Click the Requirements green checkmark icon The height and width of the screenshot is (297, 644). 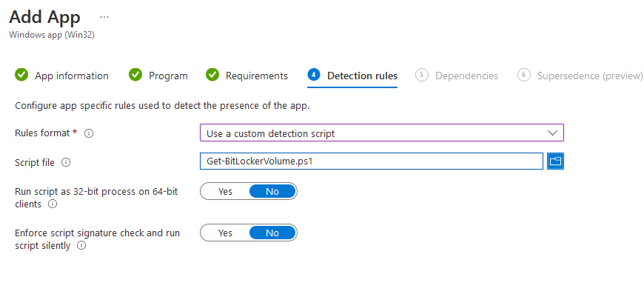(x=212, y=75)
